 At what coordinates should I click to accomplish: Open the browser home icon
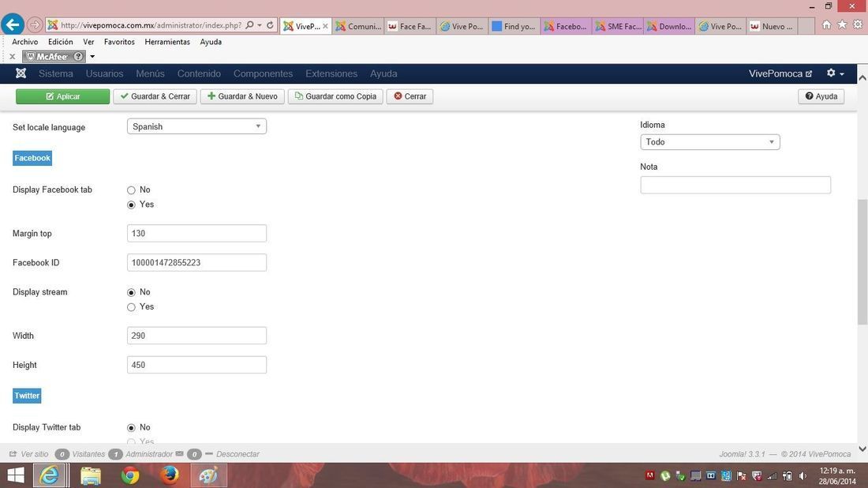[x=826, y=24]
